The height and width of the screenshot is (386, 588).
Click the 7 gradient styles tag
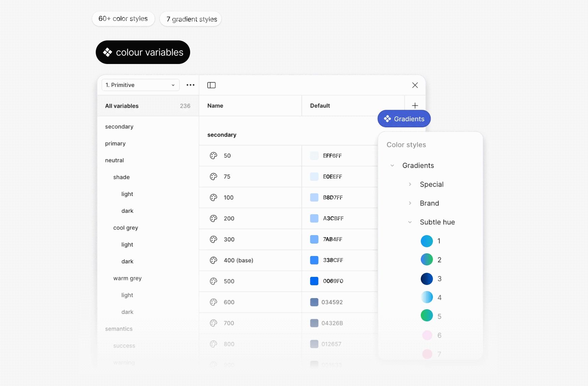pyautogui.click(x=191, y=19)
